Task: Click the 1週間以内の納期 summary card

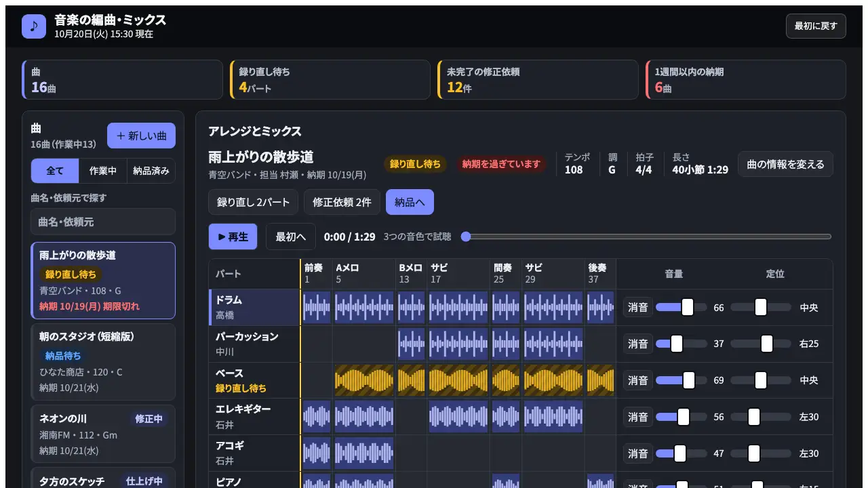Action: 745,79
